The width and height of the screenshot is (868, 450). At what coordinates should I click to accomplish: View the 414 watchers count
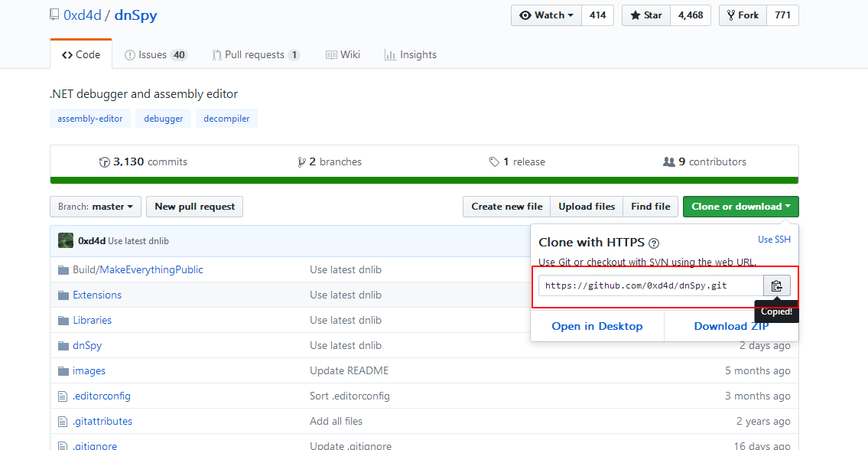598,15
